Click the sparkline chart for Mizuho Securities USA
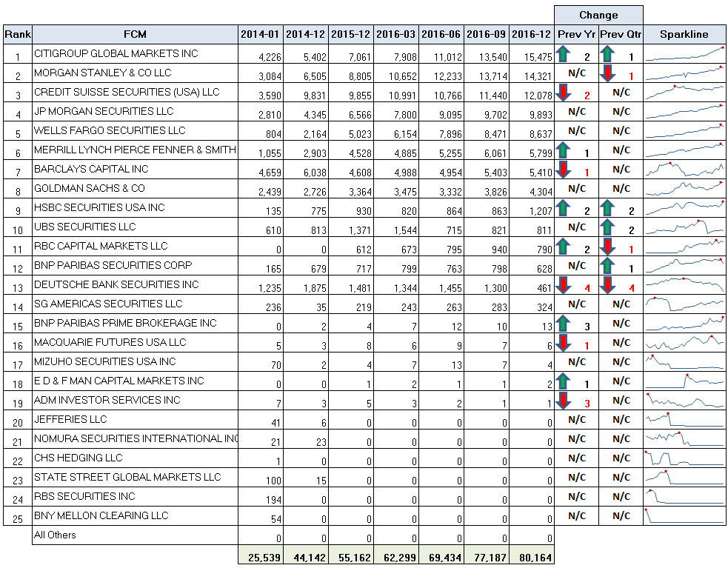Image resolution: width=728 pixels, height=568 pixels. click(x=685, y=362)
